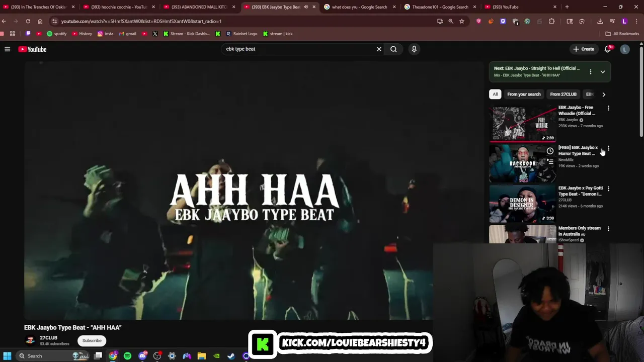Open the Extensions puzzle icon
This screenshot has height=362, width=644.
coord(552,21)
